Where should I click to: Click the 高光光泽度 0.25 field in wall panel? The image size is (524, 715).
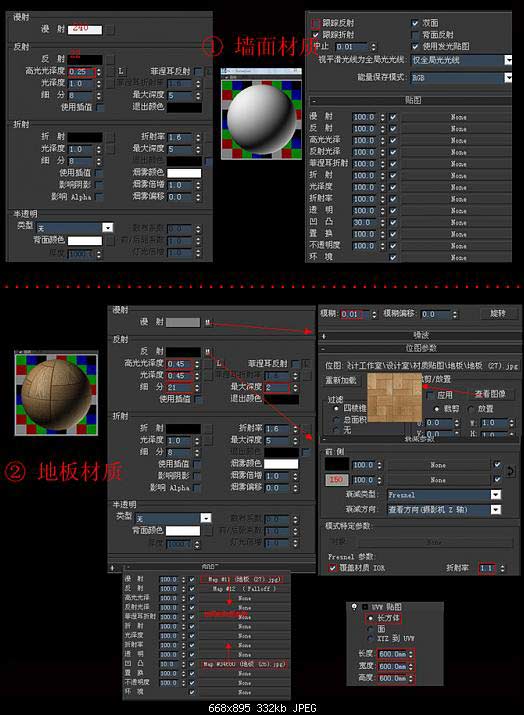[81, 72]
